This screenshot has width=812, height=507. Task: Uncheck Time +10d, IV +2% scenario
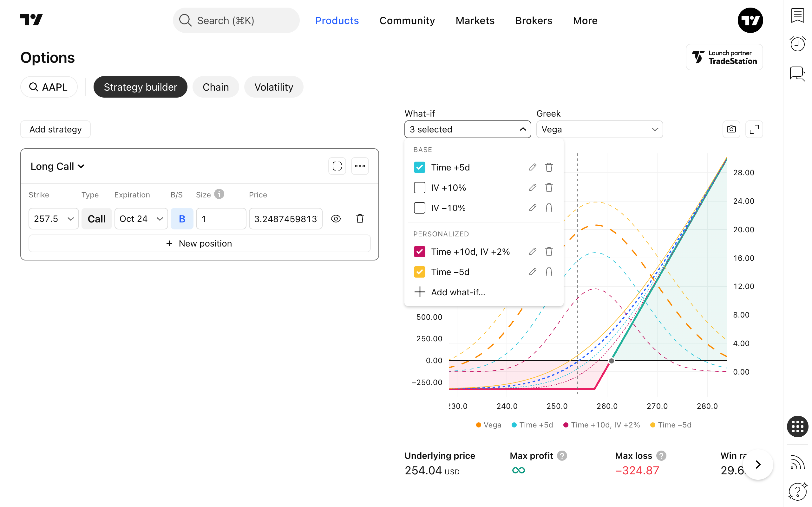[x=419, y=252]
